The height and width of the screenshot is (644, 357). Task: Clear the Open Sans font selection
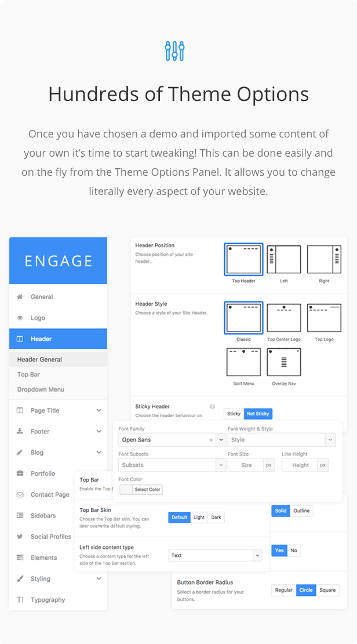[x=212, y=440]
